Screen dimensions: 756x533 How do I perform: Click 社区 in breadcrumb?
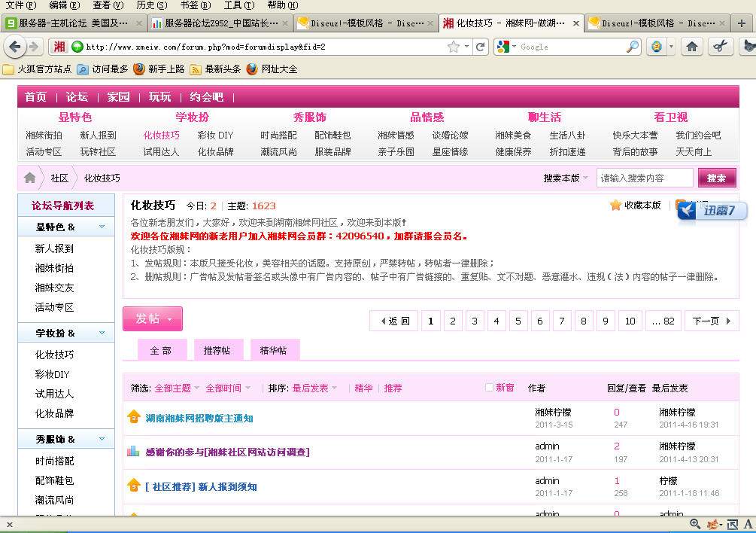tap(59, 178)
